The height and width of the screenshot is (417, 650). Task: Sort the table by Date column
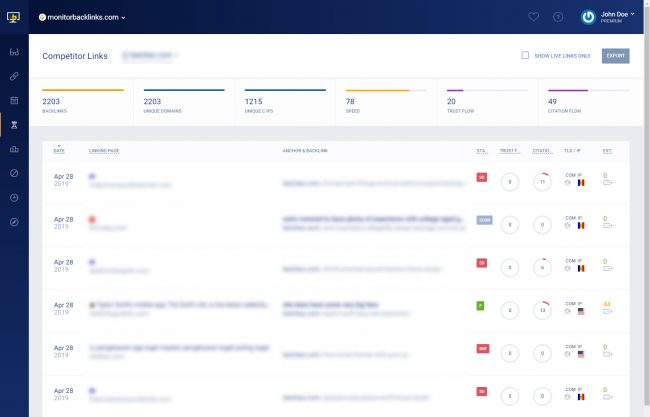(59, 151)
